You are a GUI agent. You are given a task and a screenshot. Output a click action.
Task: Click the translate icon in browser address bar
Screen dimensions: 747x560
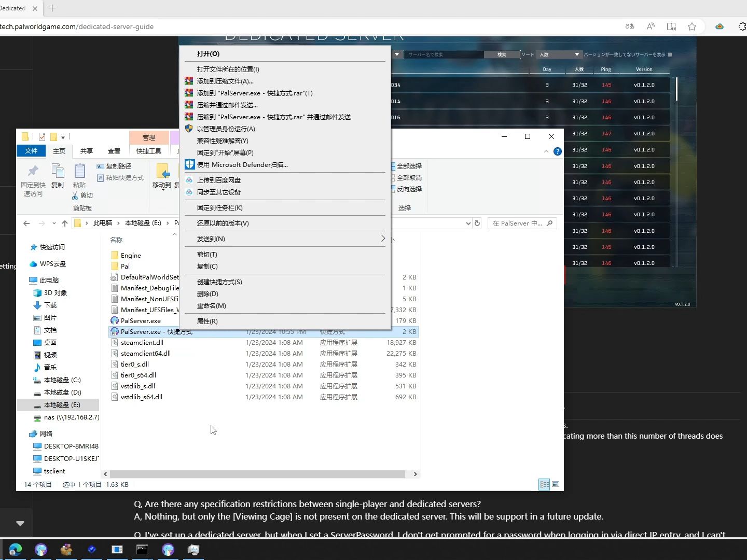(630, 26)
